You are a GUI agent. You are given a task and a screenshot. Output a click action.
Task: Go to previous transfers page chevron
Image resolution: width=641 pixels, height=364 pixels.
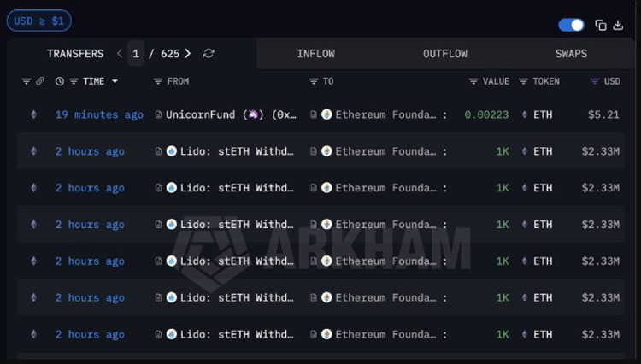(120, 54)
